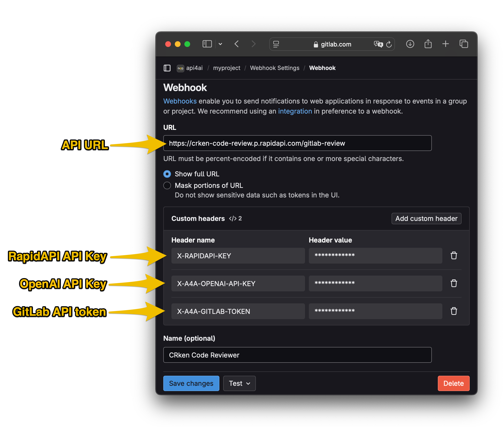Viewport: 504px width, 427px height.
Task: Open Safari downloads icon
Action: pyautogui.click(x=410, y=44)
